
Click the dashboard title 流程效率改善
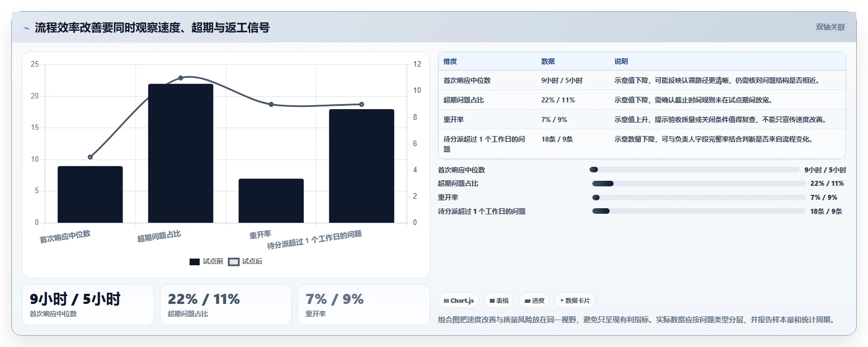152,28
